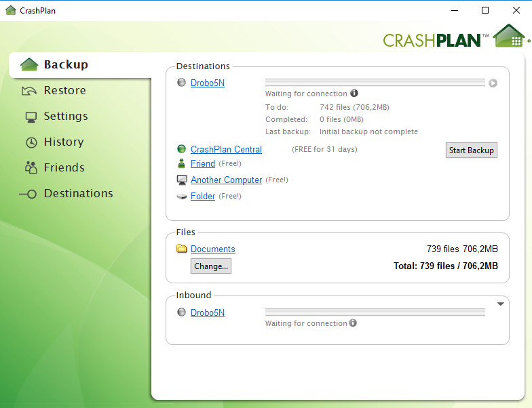This screenshot has height=408, width=532.
Task: Maximize the CrashPlan window
Action: [485, 11]
